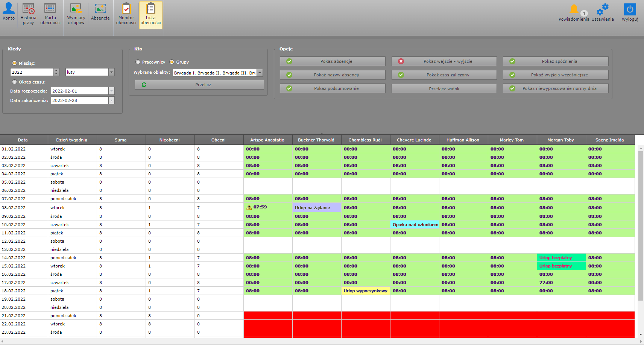
Task: Open Historia pracy from the toolbar
Action: pos(28,9)
